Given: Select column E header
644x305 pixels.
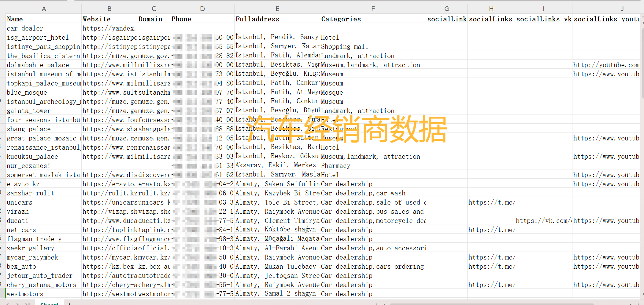Looking at the screenshot, I should (277, 9).
